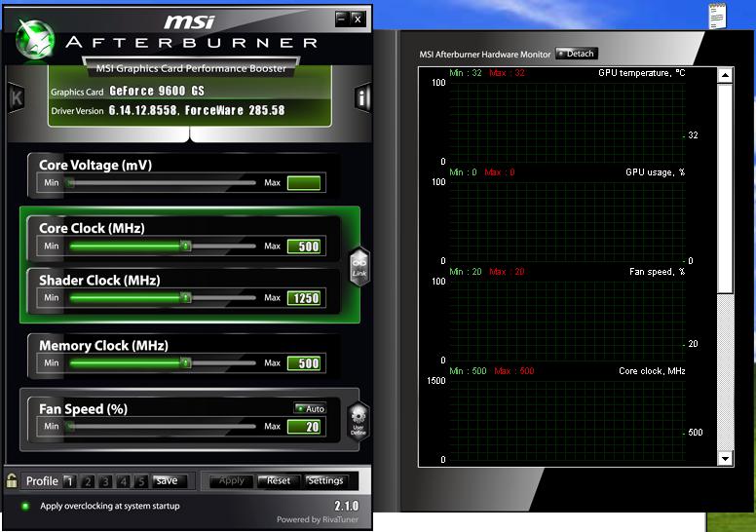Click the GPU usage graph label

(x=656, y=172)
